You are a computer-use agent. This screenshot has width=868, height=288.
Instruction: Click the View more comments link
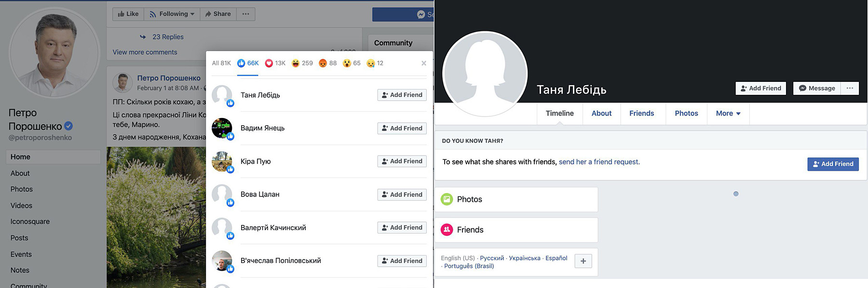point(145,52)
